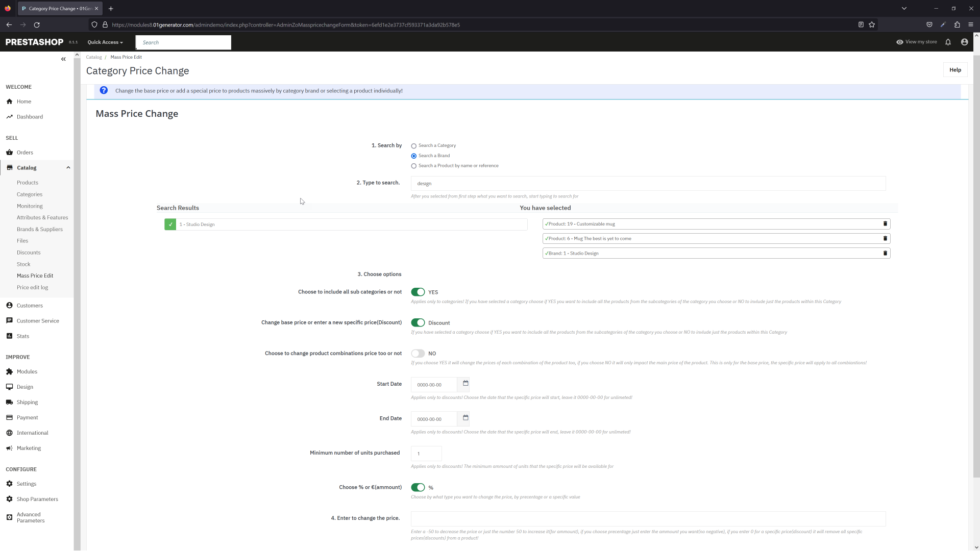The width and height of the screenshot is (980, 551).
Task: Collapse the sidebar with double-arrow icon
Action: point(63,59)
